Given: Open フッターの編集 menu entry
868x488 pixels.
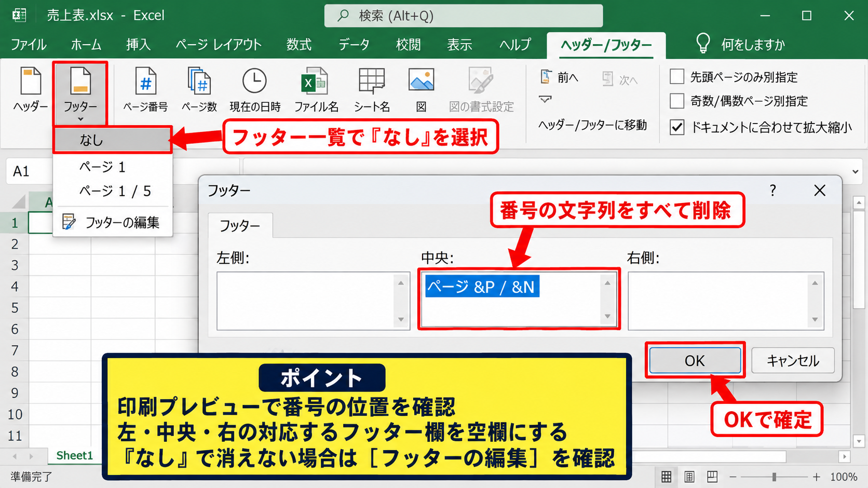Looking at the screenshot, I should tap(112, 223).
